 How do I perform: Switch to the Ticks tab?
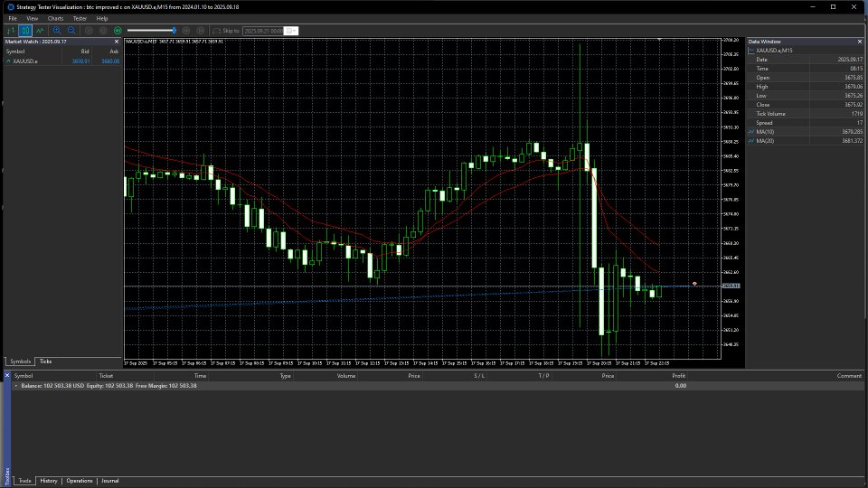point(45,361)
